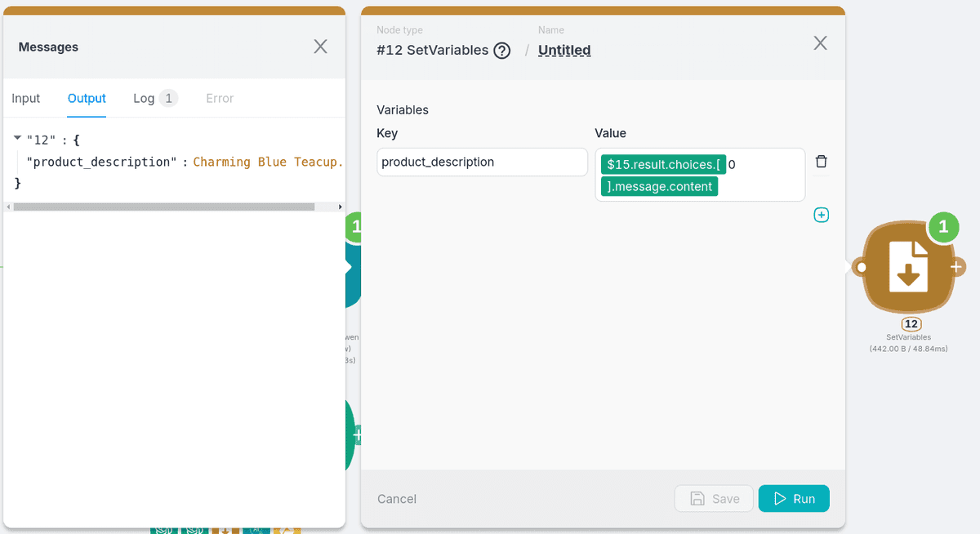Screen dimensions: 980x534
Task: Click the green badge on SetVariables node
Action: tap(943, 227)
